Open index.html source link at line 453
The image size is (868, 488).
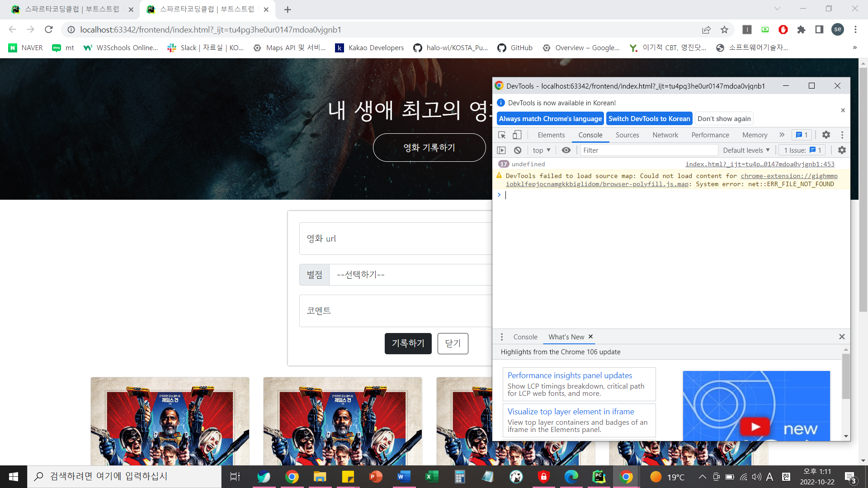(x=759, y=164)
